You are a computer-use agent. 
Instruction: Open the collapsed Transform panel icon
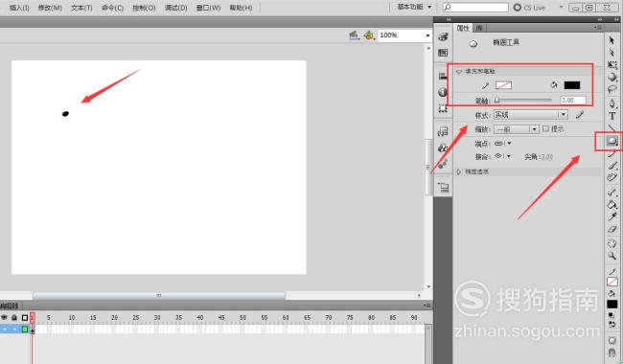tap(444, 108)
